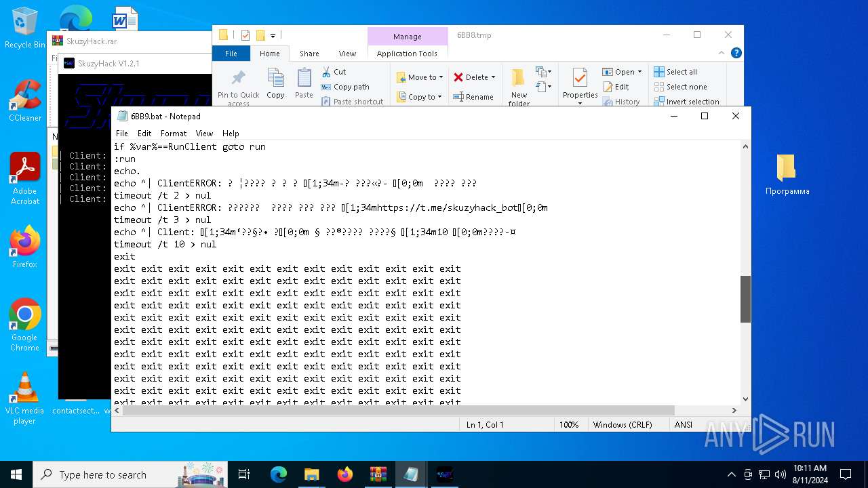Open CCleaner desktop shortcut
Viewport: 868px width, 488px height.
25,100
